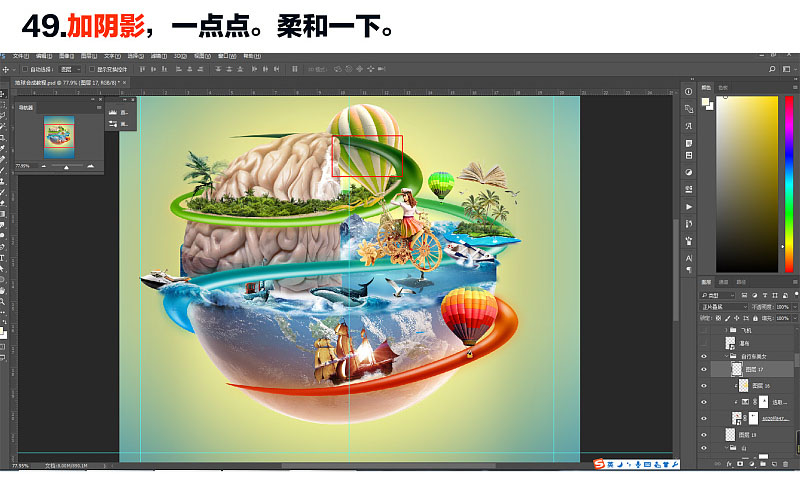Hide the 图层 17 layer
Image resolution: width=800 pixels, height=477 pixels.
704,369
